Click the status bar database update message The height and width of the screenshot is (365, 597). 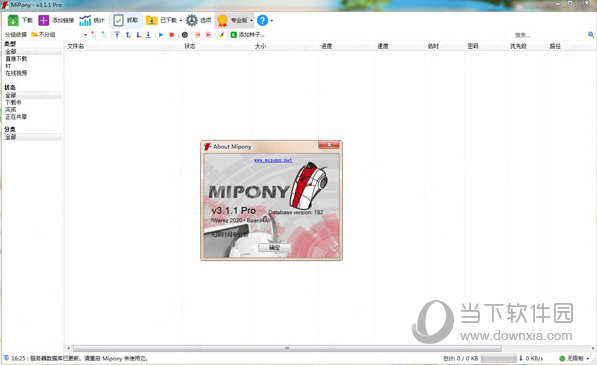(x=79, y=359)
